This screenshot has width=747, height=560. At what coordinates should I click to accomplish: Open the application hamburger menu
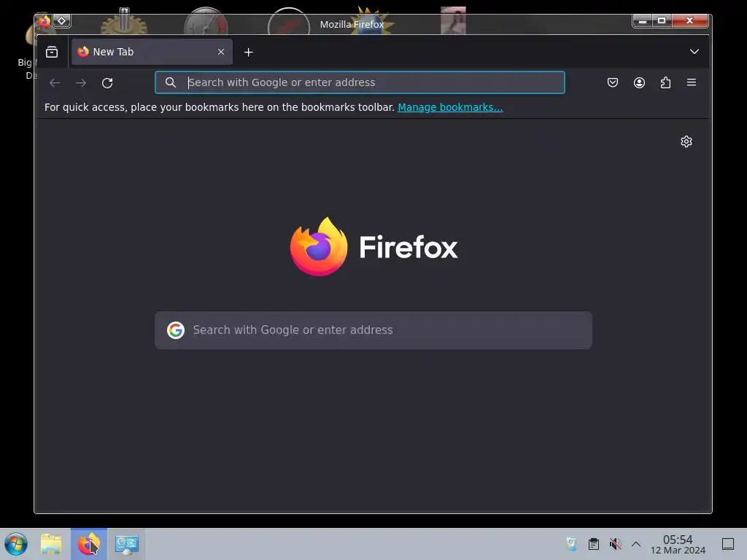click(692, 82)
